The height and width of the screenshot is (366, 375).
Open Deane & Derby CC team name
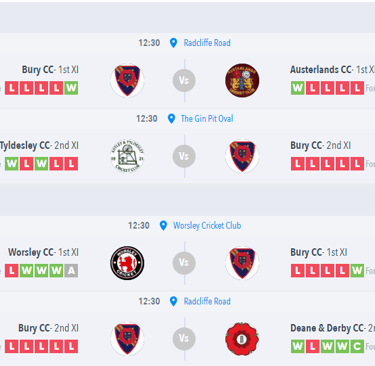pyautogui.click(x=332, y=328)
